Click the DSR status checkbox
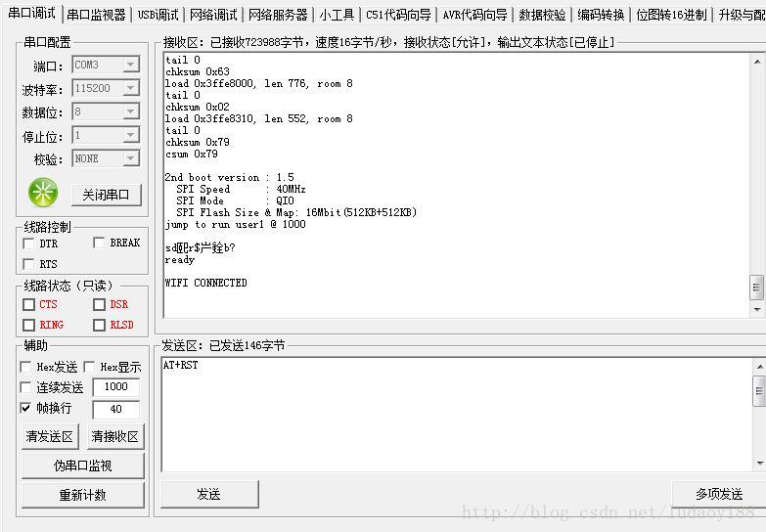 [x=99, y=304]
